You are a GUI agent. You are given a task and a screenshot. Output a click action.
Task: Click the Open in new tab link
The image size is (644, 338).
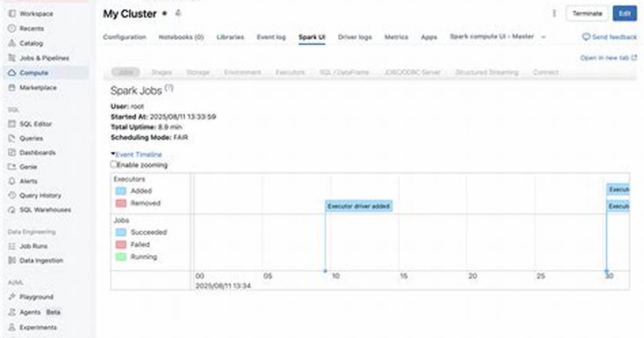point(608,58)
